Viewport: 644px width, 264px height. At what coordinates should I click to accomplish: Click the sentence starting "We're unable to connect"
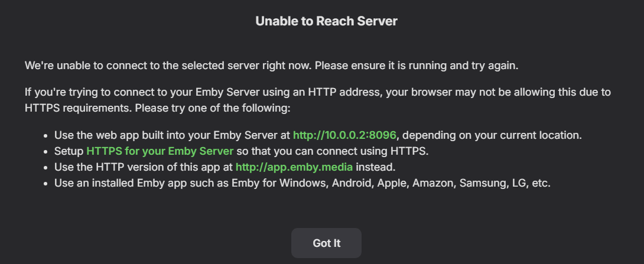[x=271, y=65]
